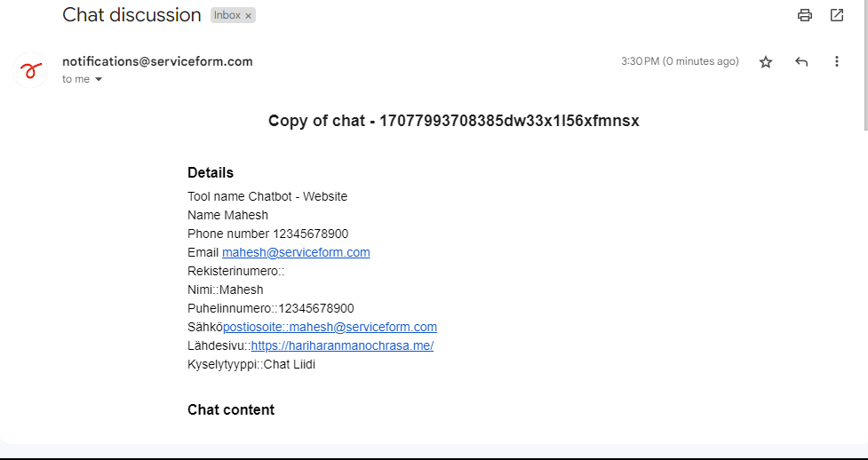
Task: Open the More options three-dot menu
Action: (x=836, y=61)
